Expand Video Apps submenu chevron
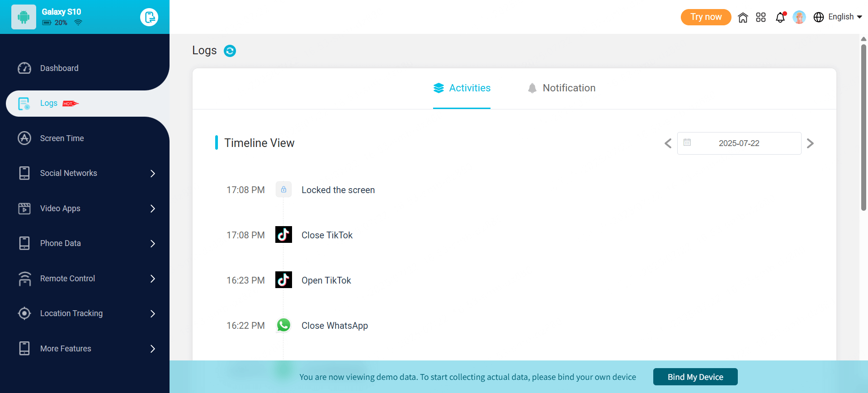Image resolution: width=868 pixels, height=393 pixels. (153, 208)
